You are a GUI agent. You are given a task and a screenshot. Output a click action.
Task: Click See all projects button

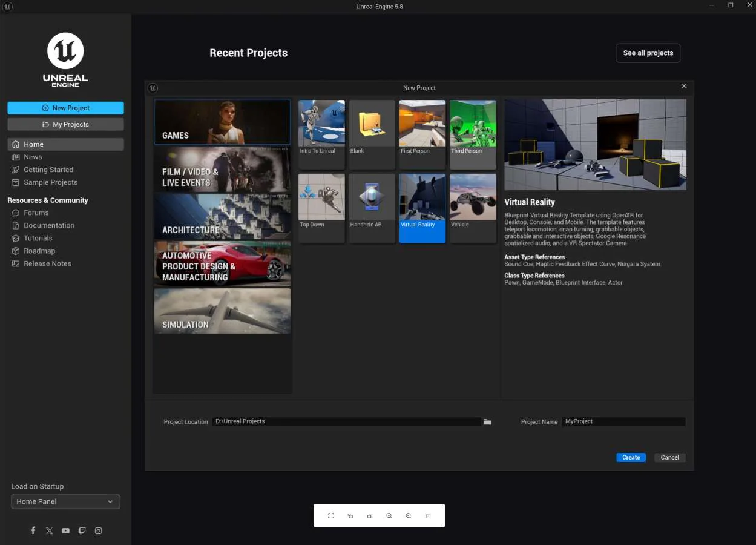point(648,53)
